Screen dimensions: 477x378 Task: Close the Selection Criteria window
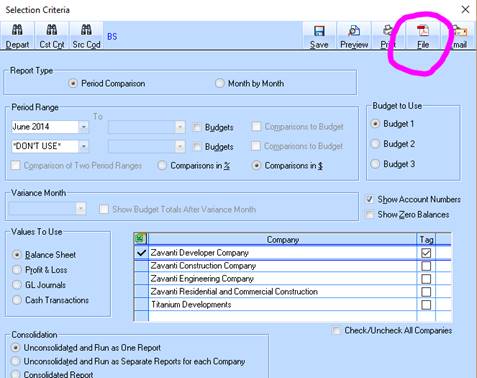[x=465, y=9]
